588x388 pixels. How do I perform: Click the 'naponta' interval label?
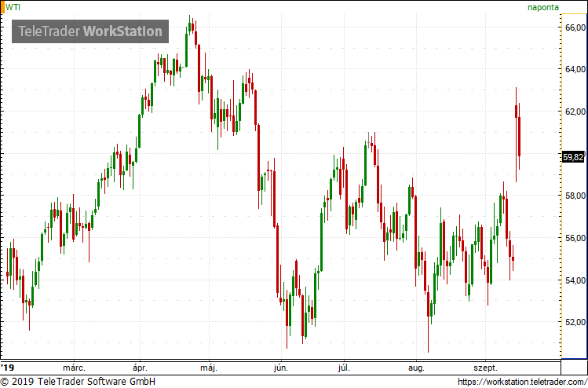pos(543,7)
